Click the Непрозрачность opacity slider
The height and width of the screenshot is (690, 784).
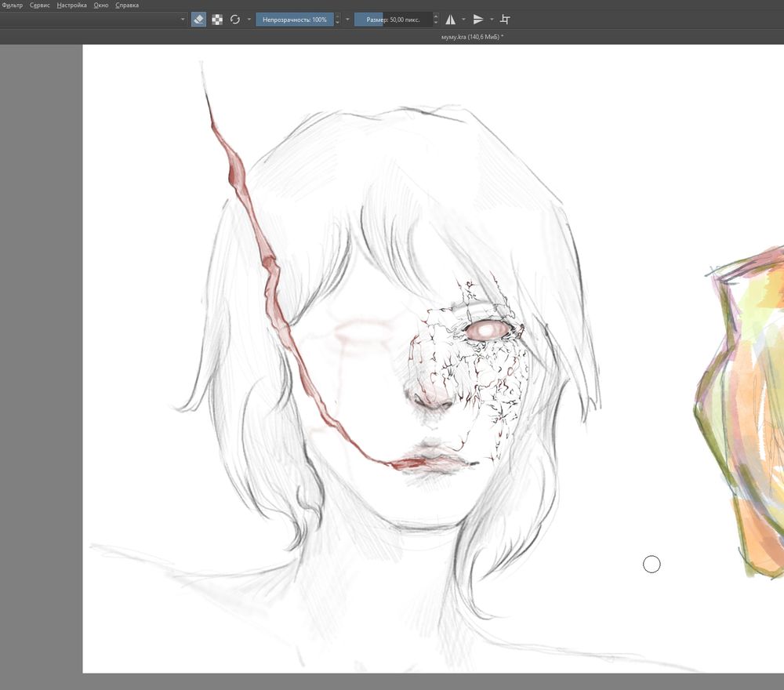pos(295,20)
